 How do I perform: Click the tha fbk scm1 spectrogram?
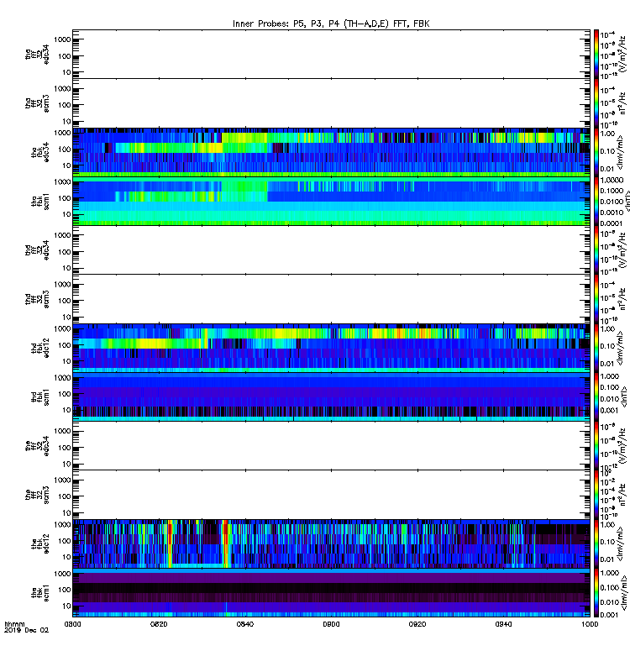click(x=331, y=202)
